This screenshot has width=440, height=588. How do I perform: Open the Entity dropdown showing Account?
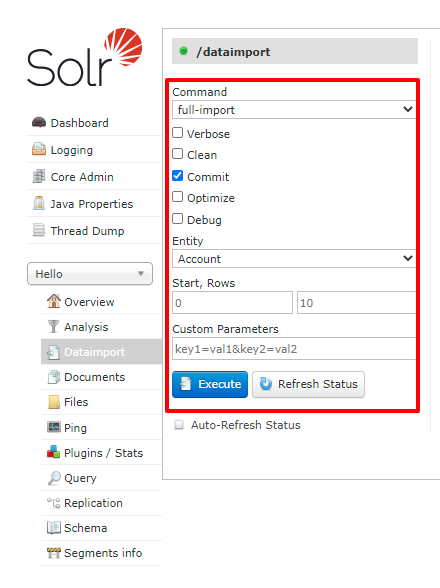pyautogui.click(x=294, y=258)
